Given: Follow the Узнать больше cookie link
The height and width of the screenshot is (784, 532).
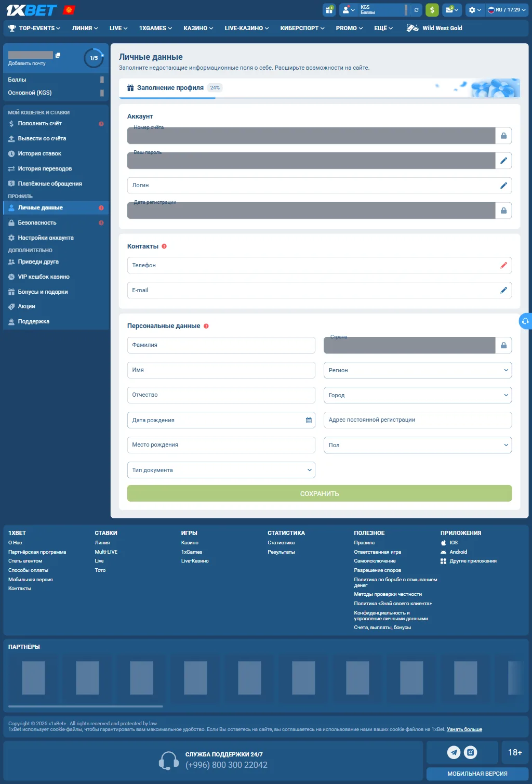Looking at the screenshot, I should pyautogui.click(x=464, y=729).
